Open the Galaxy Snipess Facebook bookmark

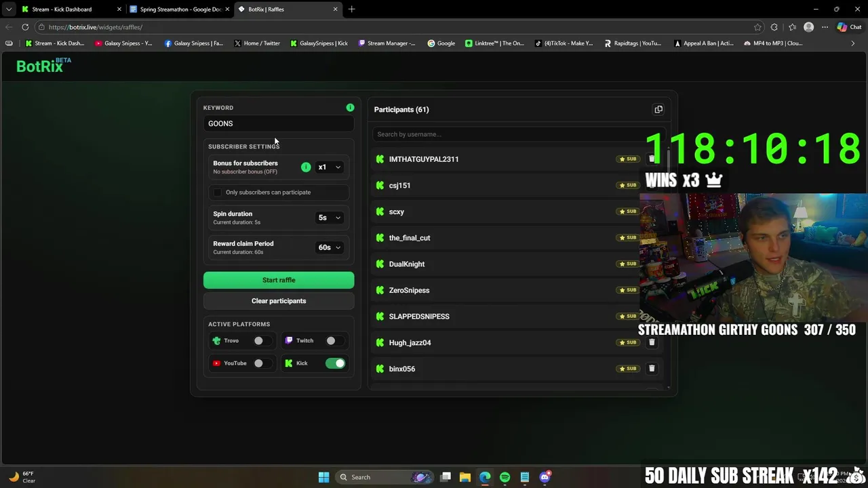click(x=193, y=43)
